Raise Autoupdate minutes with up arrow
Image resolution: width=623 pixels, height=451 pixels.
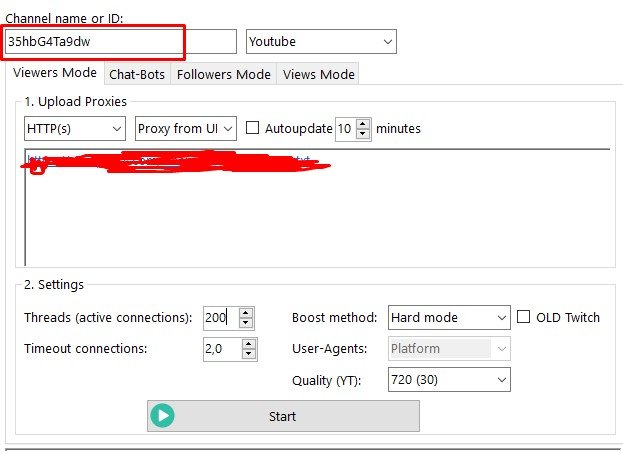click(x=362, y=123)
